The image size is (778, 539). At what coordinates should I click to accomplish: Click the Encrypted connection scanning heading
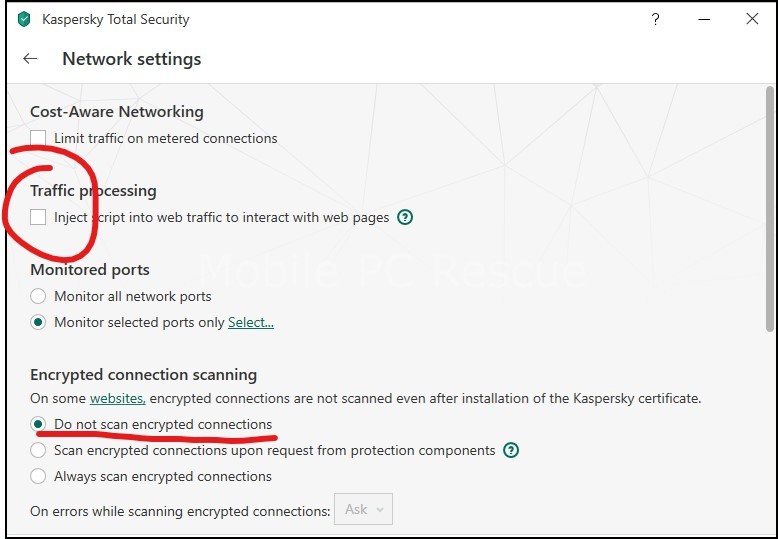pyautogui.click(x=143, y=375)
